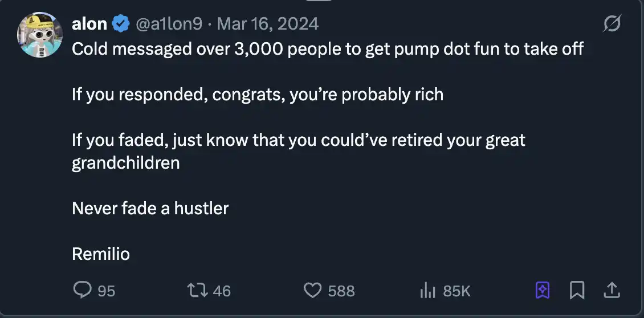Share the tweet via the upload arrow icon

[x=611, y=291]
